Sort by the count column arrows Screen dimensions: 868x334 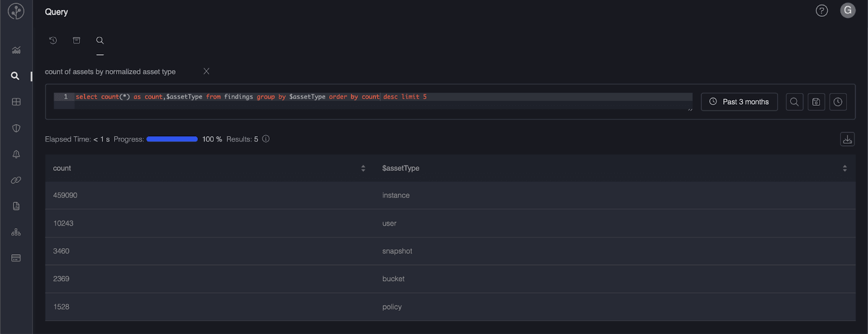363,169
